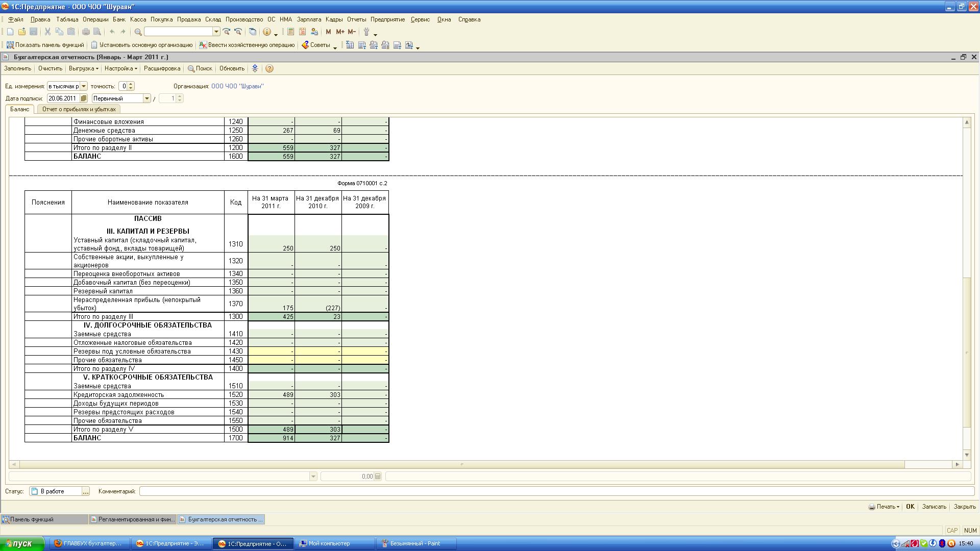The image size is (980, 551).
Task: Open the Справка menu
Action: 469,19
